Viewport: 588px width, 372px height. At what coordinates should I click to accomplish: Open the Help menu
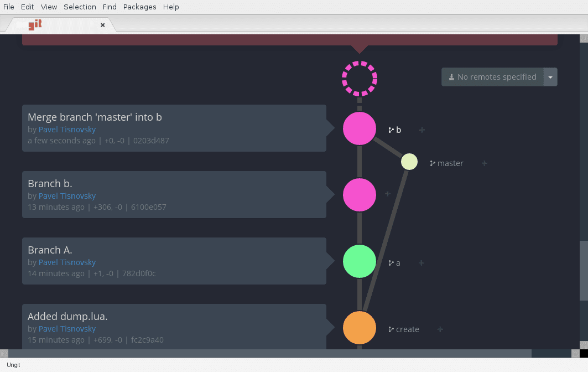[x=170, y=7]
